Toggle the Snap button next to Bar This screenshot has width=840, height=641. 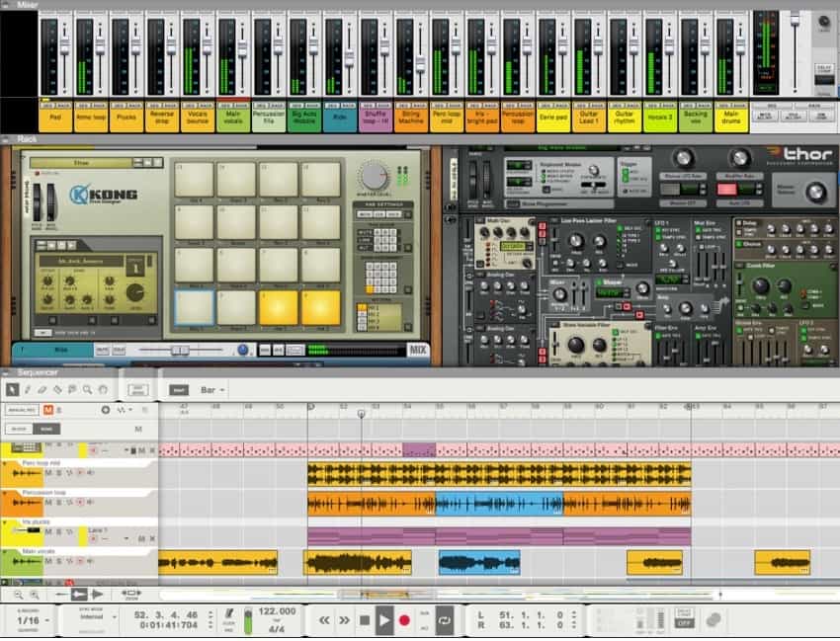[179, 390]
